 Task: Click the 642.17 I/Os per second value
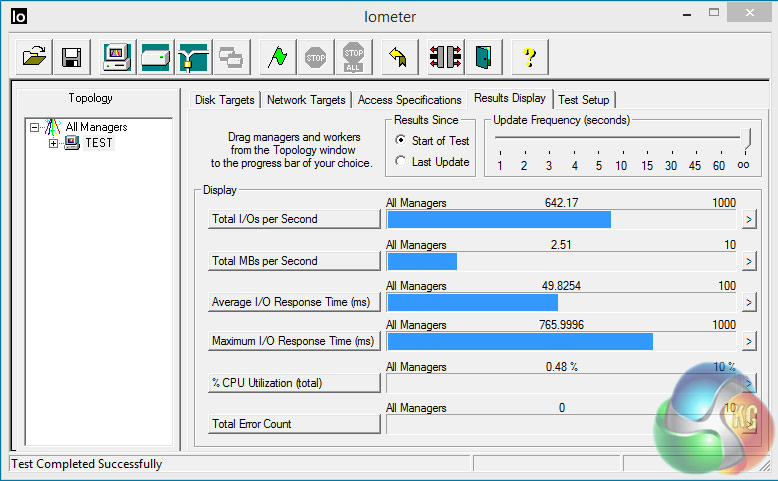(561, 203)
